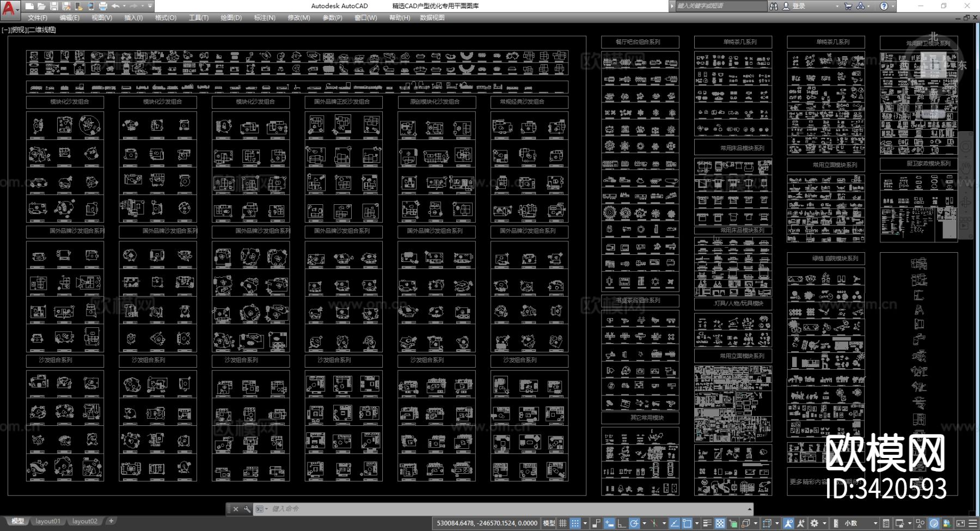This screenshot has width=980, height=531.
Task: Add a new layout with the plus button
Action: 111,521
